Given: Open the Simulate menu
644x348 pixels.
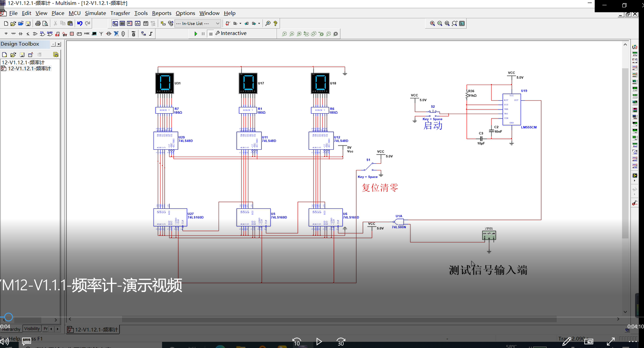Looking at the screenshot, I should tap(95, 13).
